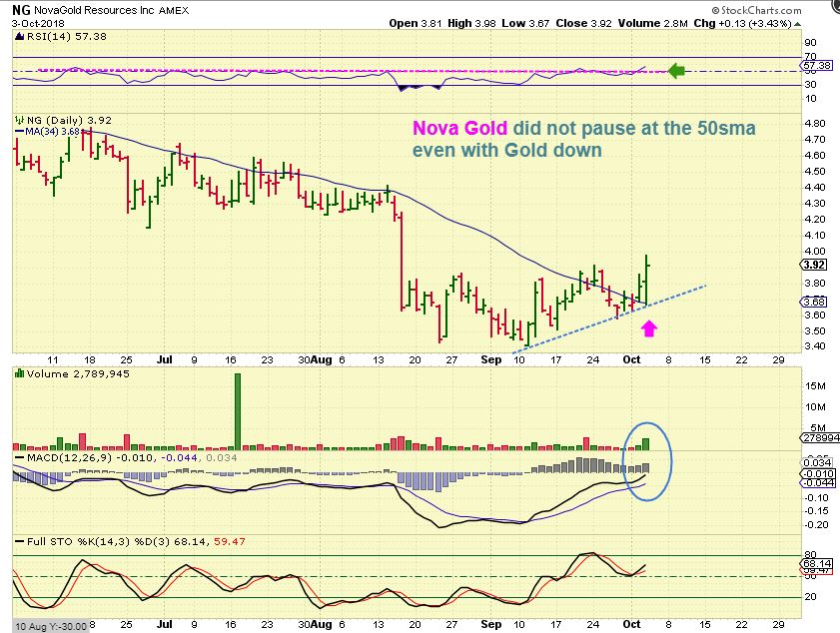The height and width of the screenshot is (633, 840).
Task: Click the Open 3.81 value
Action: (416, 23)
